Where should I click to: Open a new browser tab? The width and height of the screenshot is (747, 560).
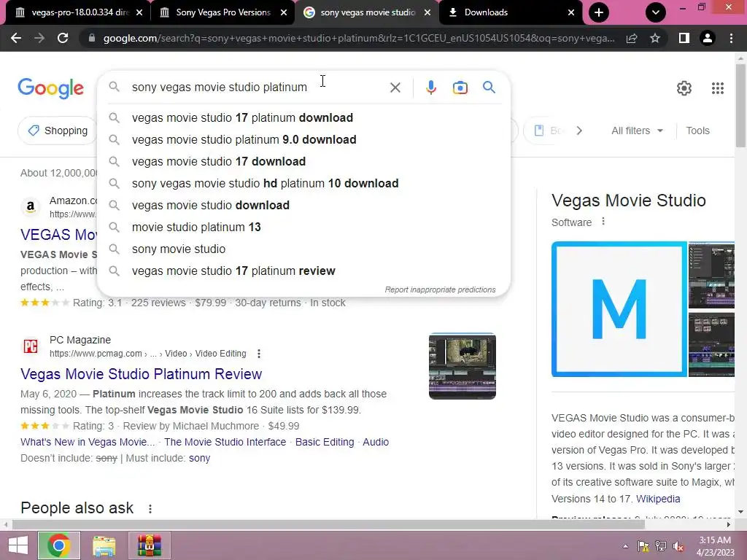[599, 12]
